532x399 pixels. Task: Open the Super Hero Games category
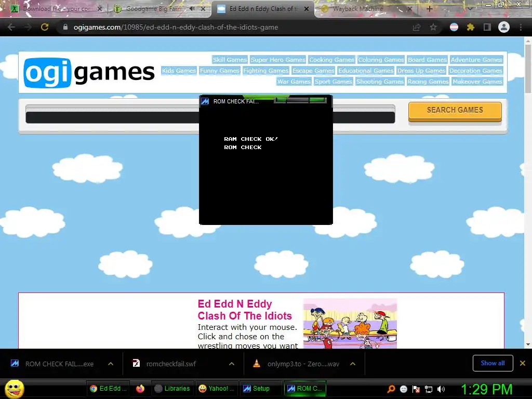[278, 60]
